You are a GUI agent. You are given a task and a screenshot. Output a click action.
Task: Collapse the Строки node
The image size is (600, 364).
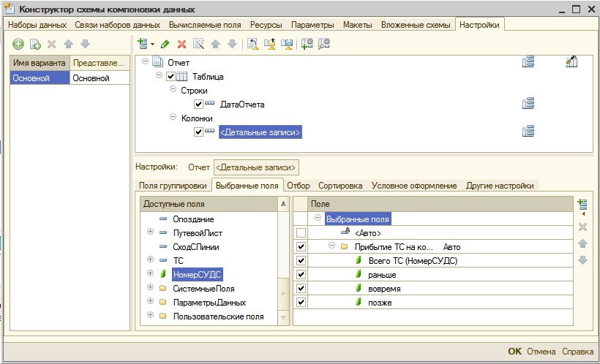(173, 89)
